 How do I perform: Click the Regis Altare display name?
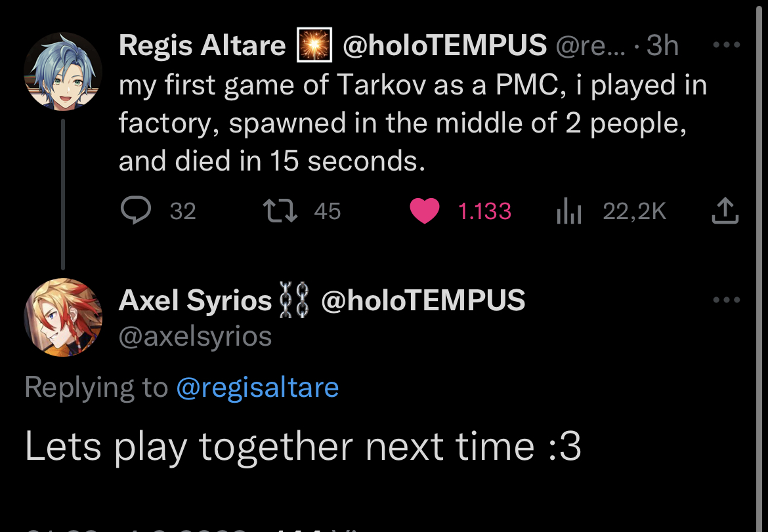202,46
